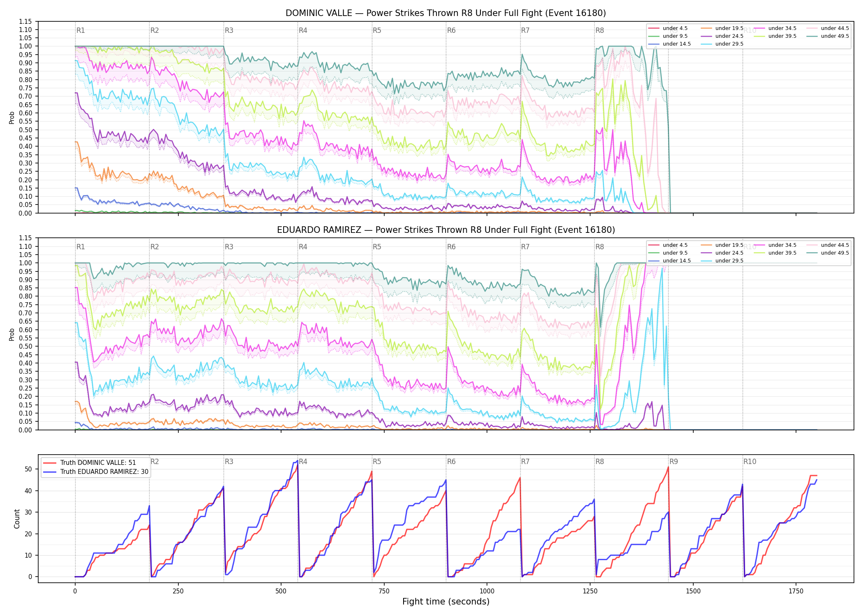Click the R6 round marker in Eduardo Ramirez chart
863x616 pixels.
tap(451, 247)
